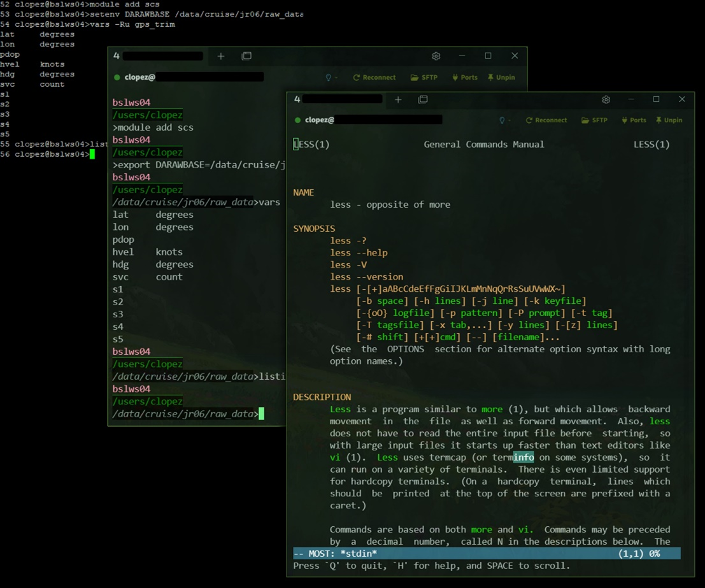Open settings gear in bslws04 prompt window
The width and height of the screenshot is (705, 588).
[436, 56]
